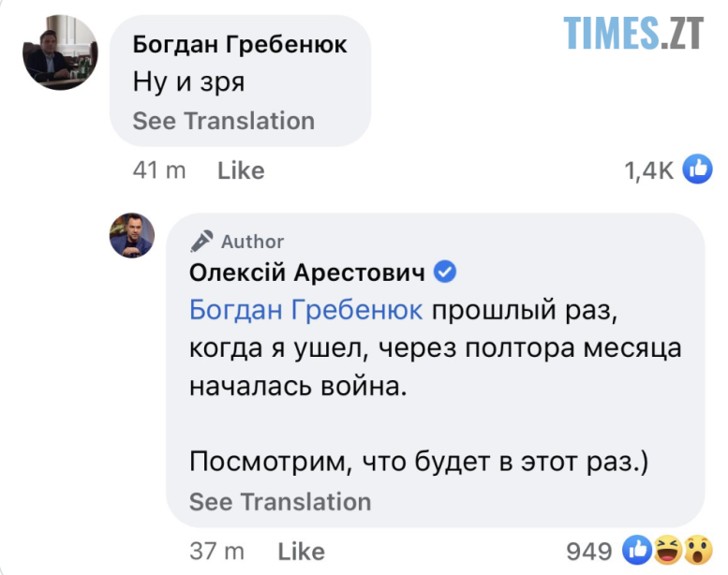Image resolution: width=728 pixels, height=575 pixels.
Task: Show the 1,4K reactions count list
Action: pos(648,170)
